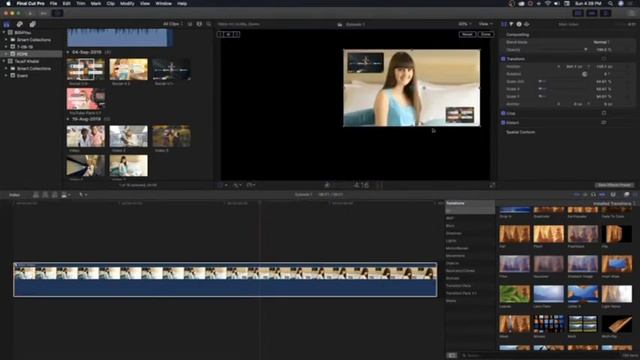Click the Crop onscreen controls icon in inspector
640x360 pixels.
pos(604,113)
